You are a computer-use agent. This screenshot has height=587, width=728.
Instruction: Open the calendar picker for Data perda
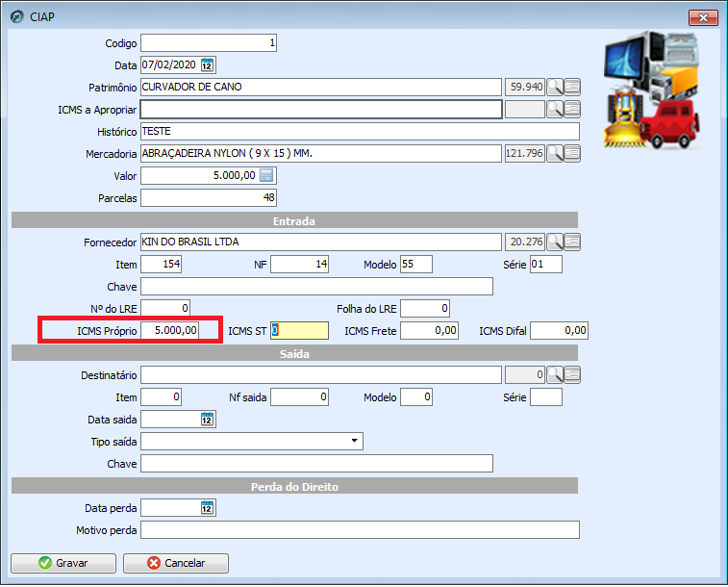[x=207, y=508]
